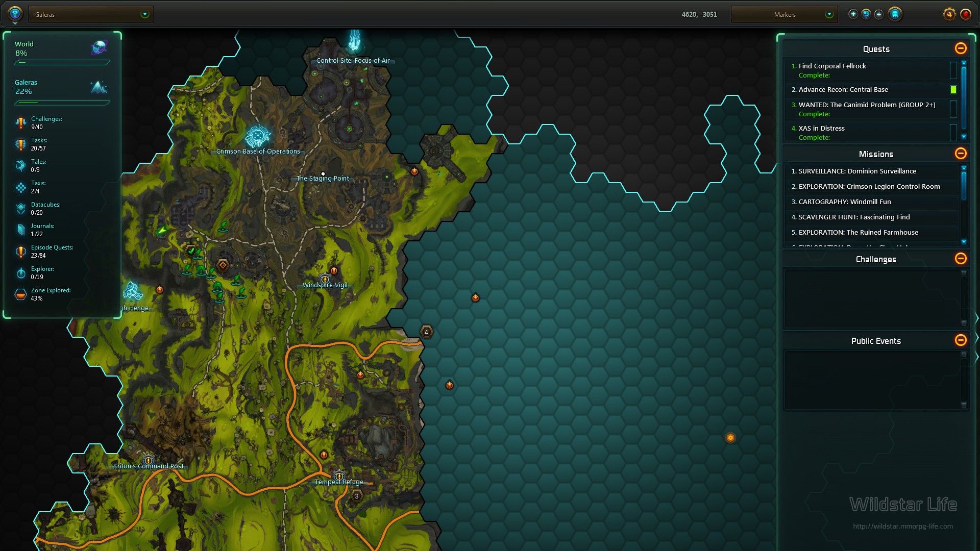Select mission CARTOGRAPHY: Windmill Fun

pos(872,202)
